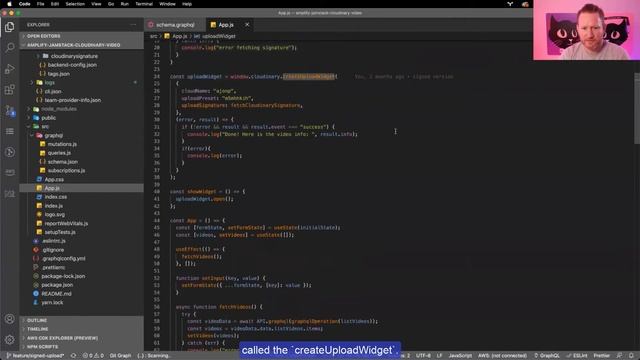Open package.json in the file tree

point(57,285)
